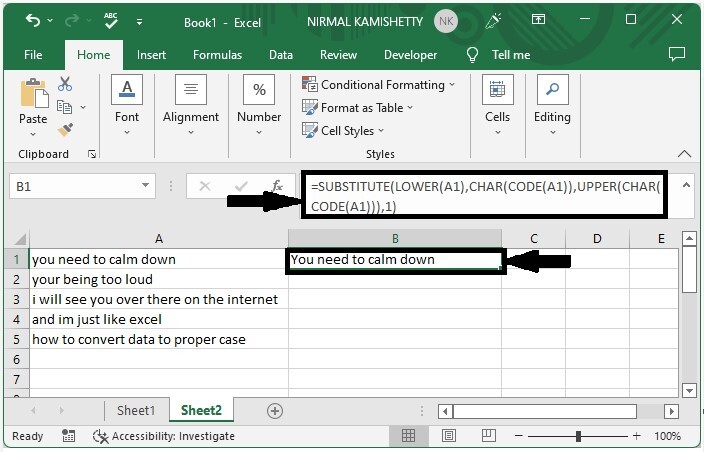The height and width of the screenshot is (452, 704).
Task: Switch to Page Layout view
Action: coord(449,435)
